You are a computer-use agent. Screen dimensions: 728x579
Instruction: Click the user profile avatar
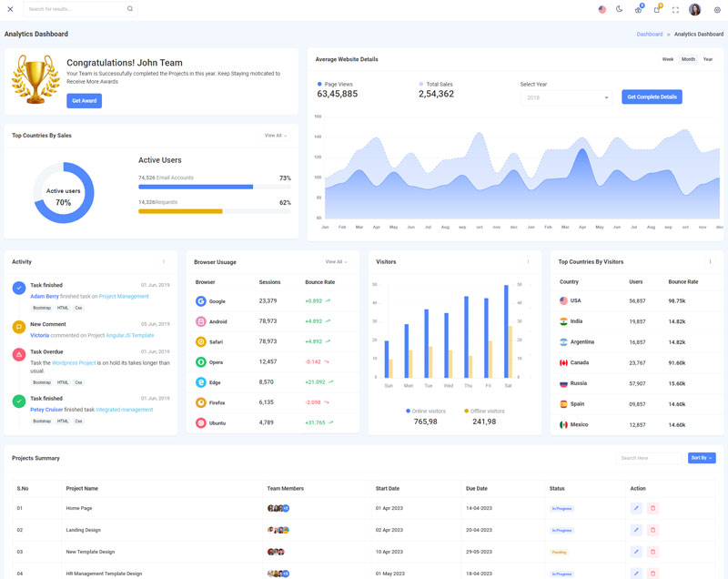pyautogui.click(x=695, y=10)
